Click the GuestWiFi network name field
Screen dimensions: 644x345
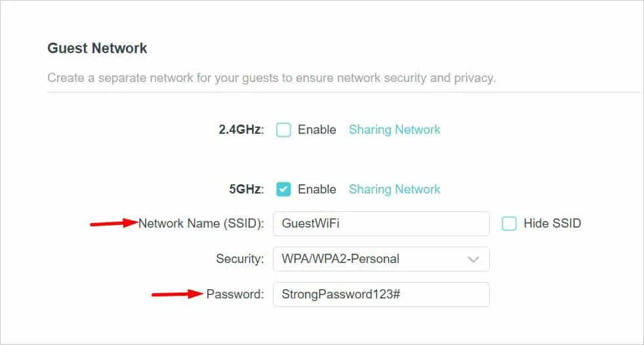coord(380,224)
